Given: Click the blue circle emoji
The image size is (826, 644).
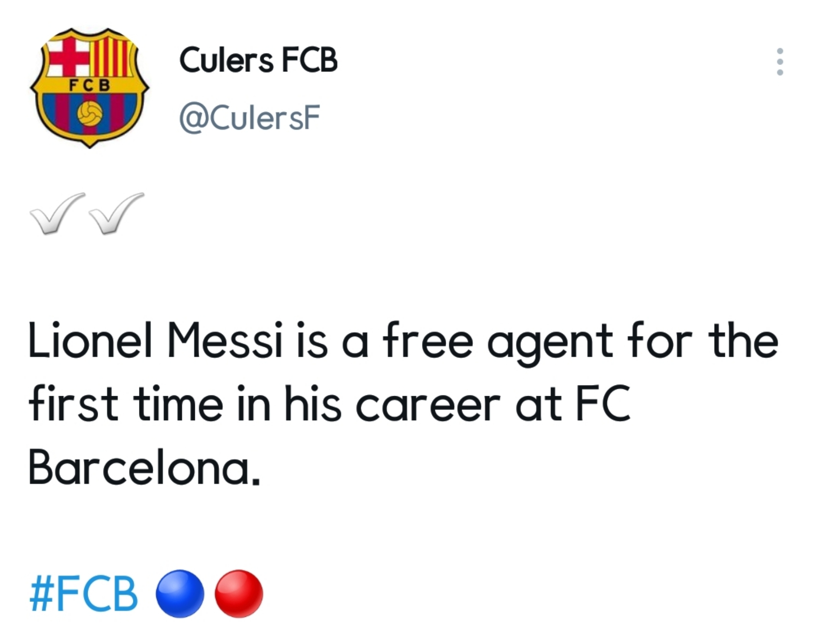Looking at the screenshot, I should coord(180,594).
